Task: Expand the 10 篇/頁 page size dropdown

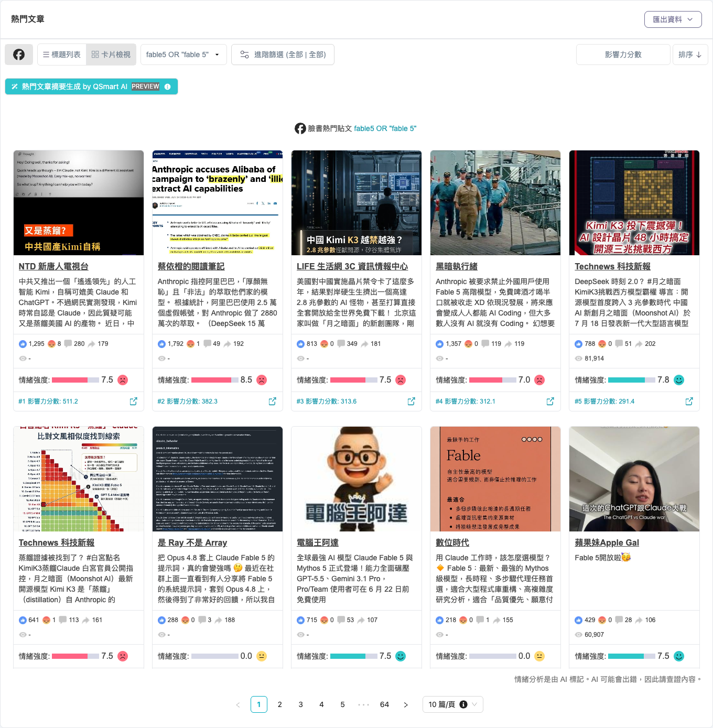Action: [453, 704]
